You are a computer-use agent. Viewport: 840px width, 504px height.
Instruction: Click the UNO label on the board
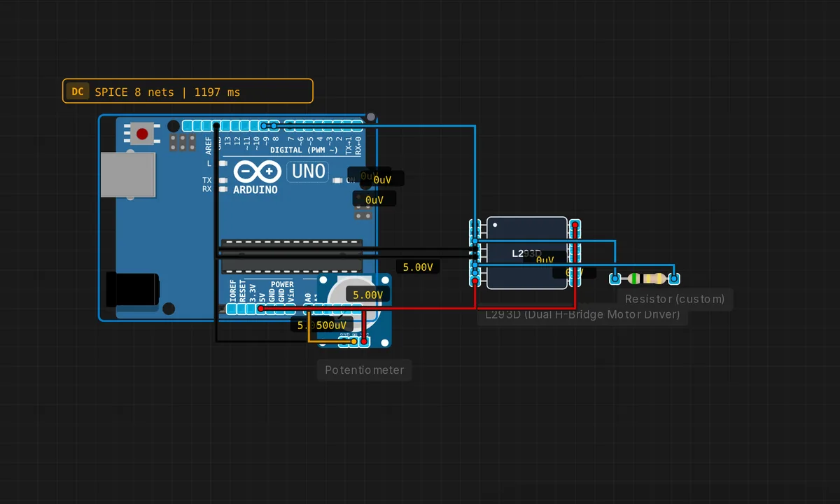(308, 171)
